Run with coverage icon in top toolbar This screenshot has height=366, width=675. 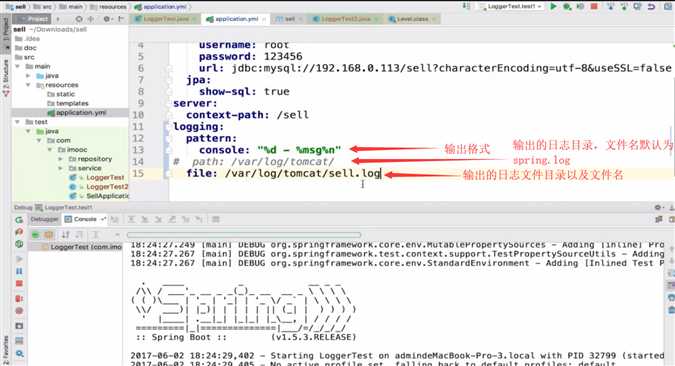[580, 6]
